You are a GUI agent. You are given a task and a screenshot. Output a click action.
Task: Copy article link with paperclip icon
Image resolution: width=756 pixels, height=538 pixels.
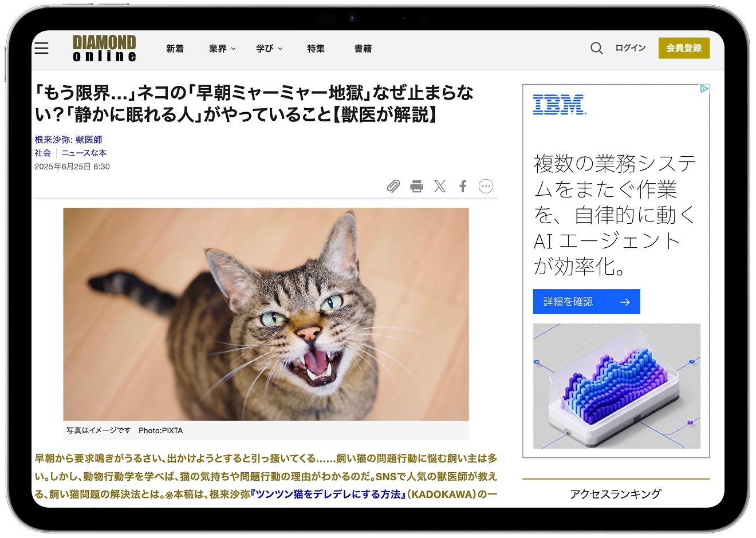(x=393, y=186)
